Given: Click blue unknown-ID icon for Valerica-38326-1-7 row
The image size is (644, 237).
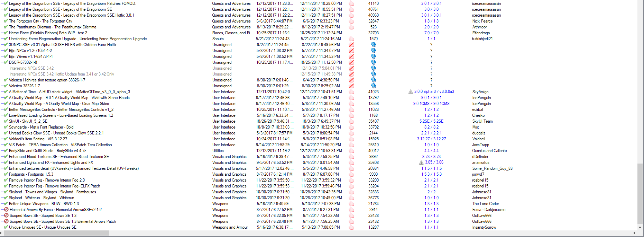Looking at the screenshot, I should coord(374,86).
